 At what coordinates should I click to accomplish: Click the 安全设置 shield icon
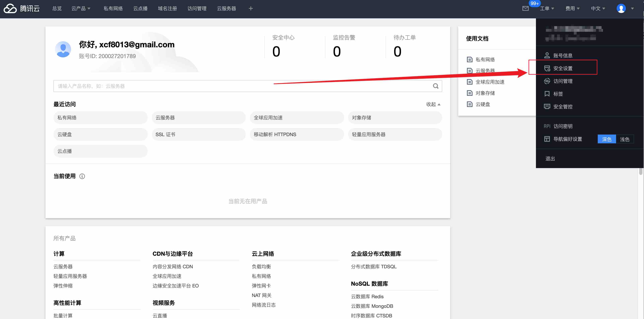point(547,68)
